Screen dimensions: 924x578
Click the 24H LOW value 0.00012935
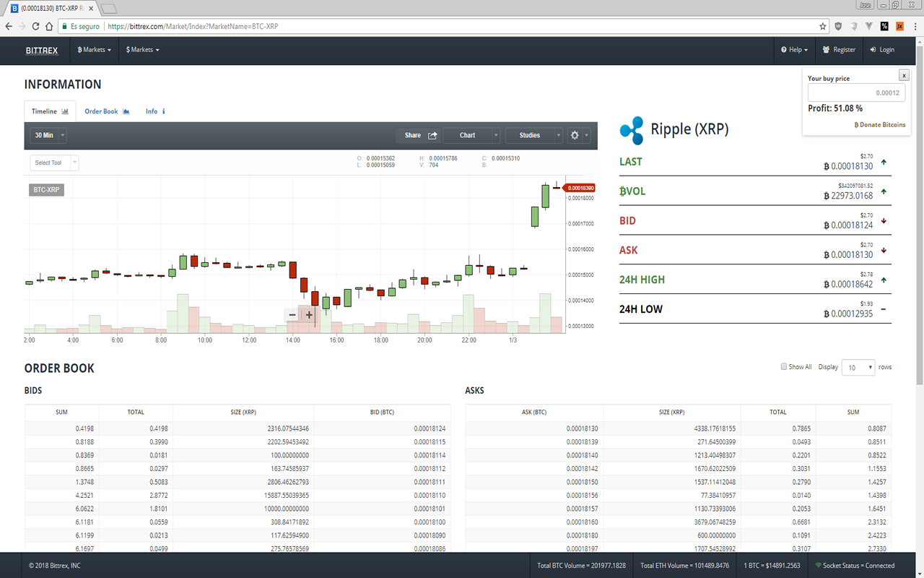click(x=848, y=314)
